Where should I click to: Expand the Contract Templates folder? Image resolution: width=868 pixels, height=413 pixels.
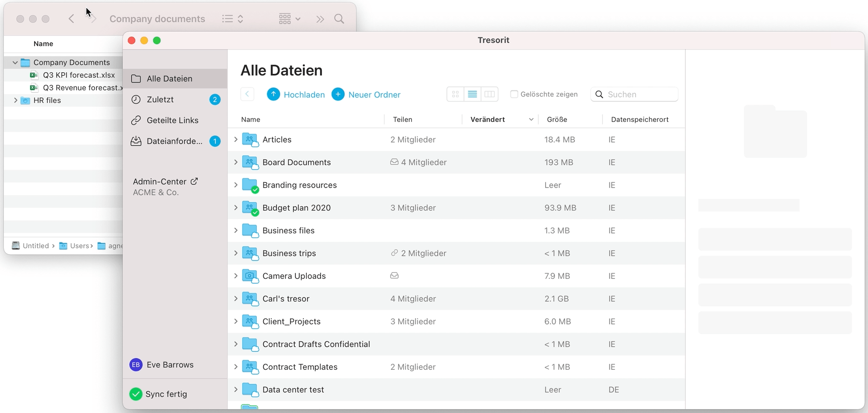(x=236, y=367)
